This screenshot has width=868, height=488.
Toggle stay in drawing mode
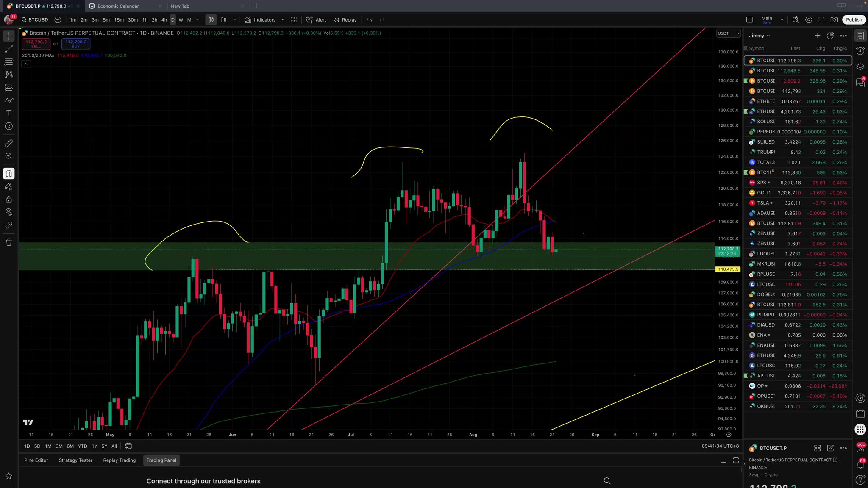point(9,186)
